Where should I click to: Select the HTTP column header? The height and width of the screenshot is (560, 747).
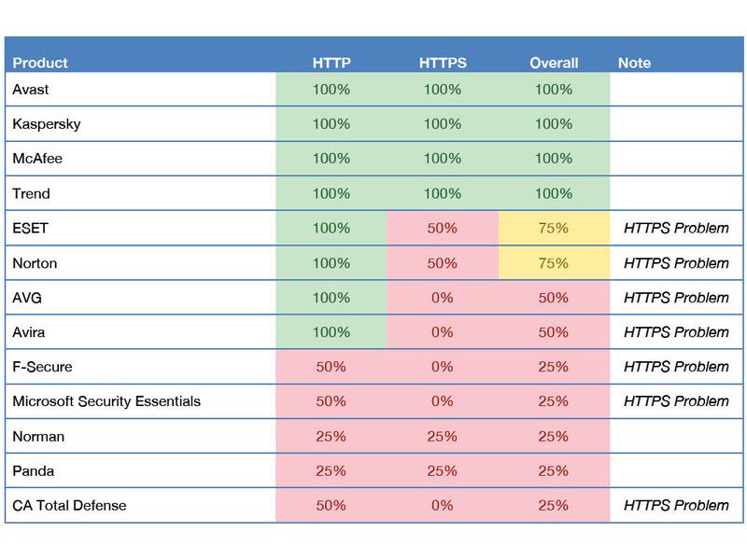331,63
